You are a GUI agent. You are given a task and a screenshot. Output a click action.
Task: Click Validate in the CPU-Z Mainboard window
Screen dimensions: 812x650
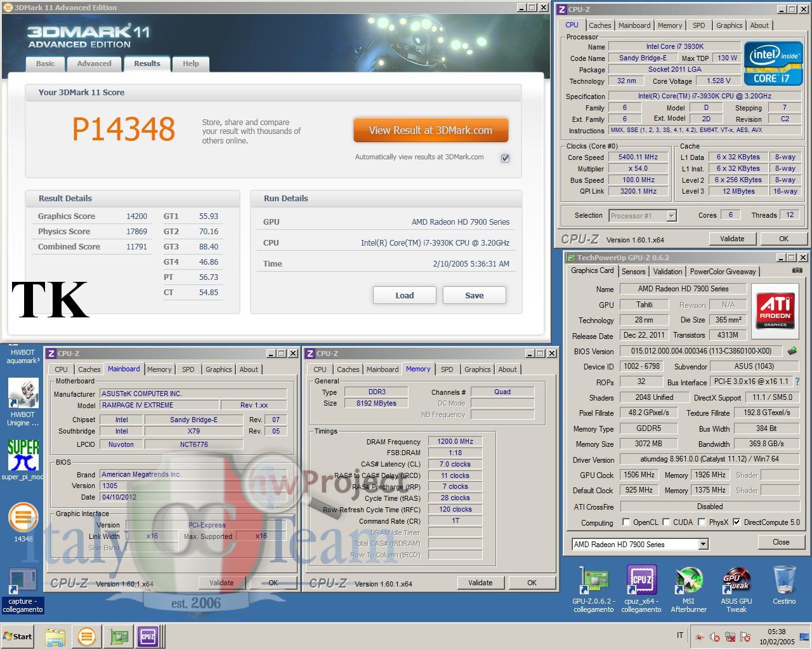(x=221, y=583)
